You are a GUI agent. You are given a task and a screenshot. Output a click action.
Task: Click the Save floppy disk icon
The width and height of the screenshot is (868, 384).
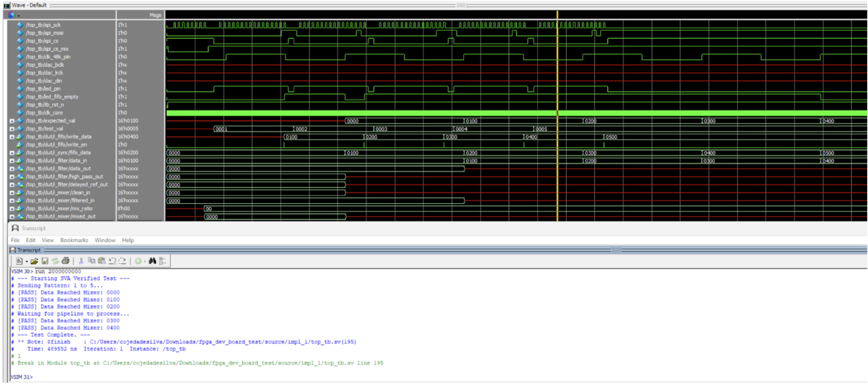[x=45, y=261]
